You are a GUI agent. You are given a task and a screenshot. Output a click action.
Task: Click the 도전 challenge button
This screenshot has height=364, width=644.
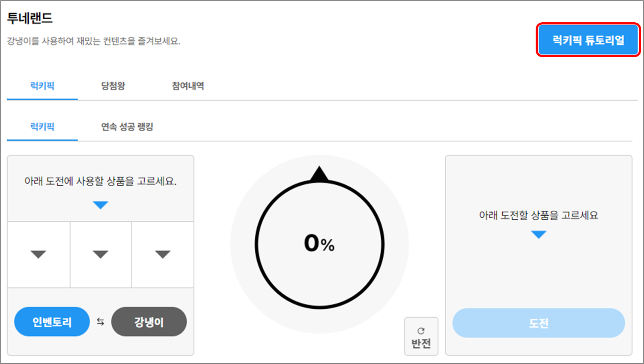(538, 323)
